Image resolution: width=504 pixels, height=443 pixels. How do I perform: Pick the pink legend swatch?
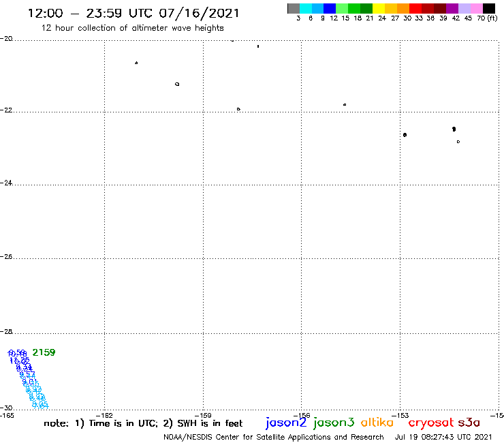pyautogui.click(x=477, y=8)
